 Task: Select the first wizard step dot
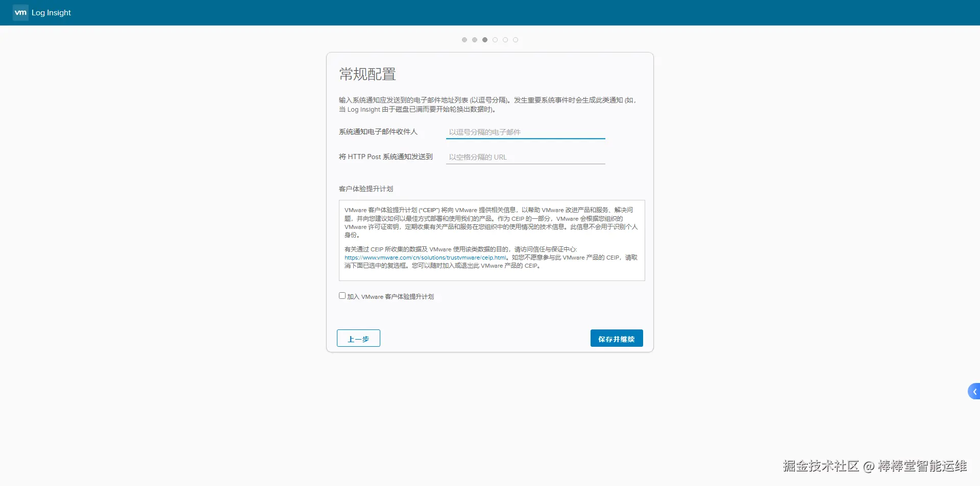coord(464,40)
